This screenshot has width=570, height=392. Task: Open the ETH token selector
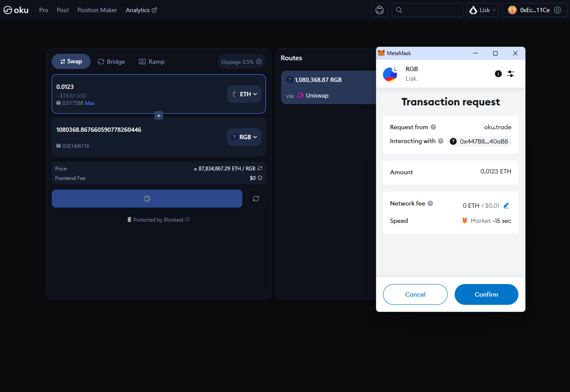[x=244, y=94]
